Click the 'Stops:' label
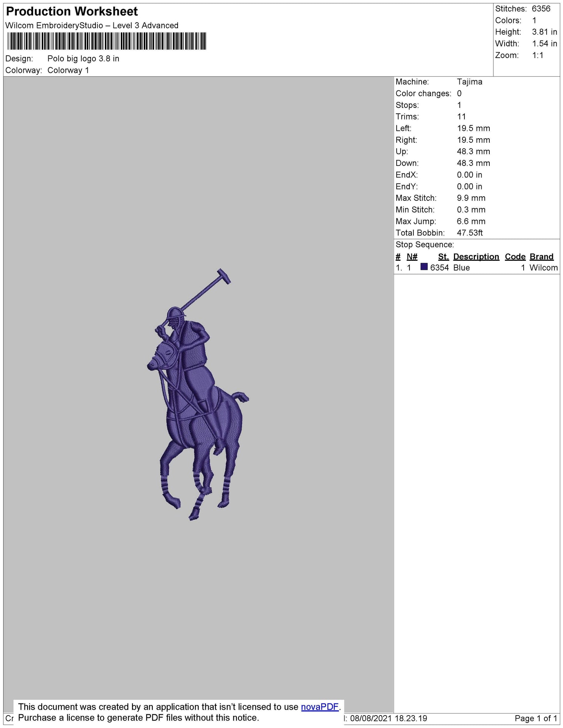Screen dimensions: 563x728 coord(407,105)
